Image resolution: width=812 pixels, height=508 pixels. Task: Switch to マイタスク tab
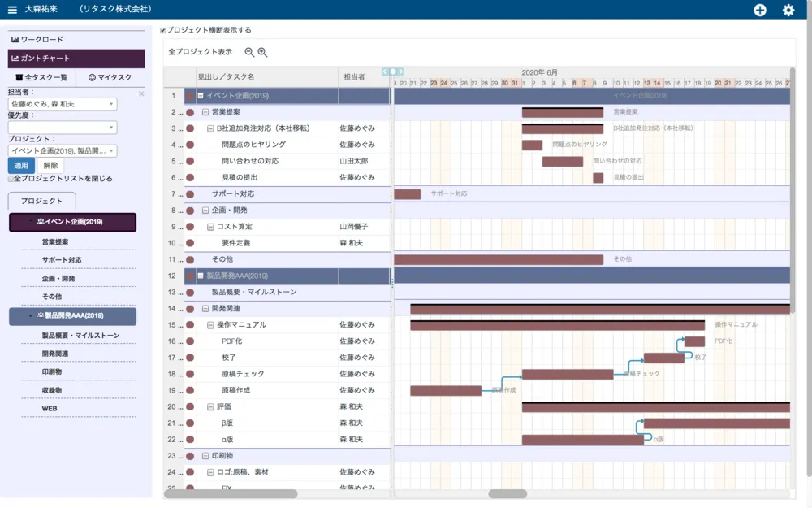point(110,77)
